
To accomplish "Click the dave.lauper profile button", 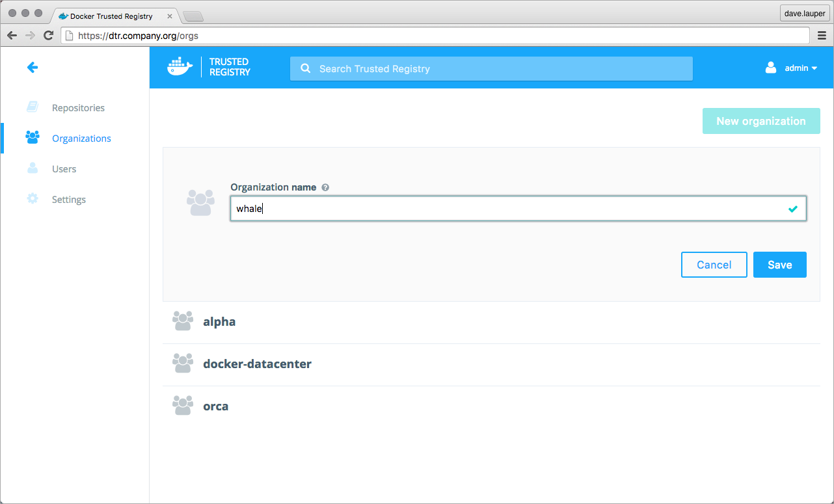I will [805, 13].
